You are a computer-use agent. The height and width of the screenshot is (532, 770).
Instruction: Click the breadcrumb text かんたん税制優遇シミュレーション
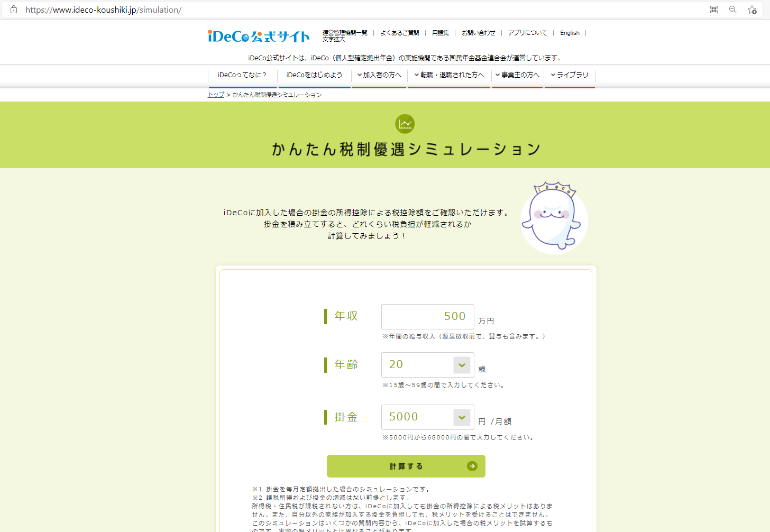(277, 95)
